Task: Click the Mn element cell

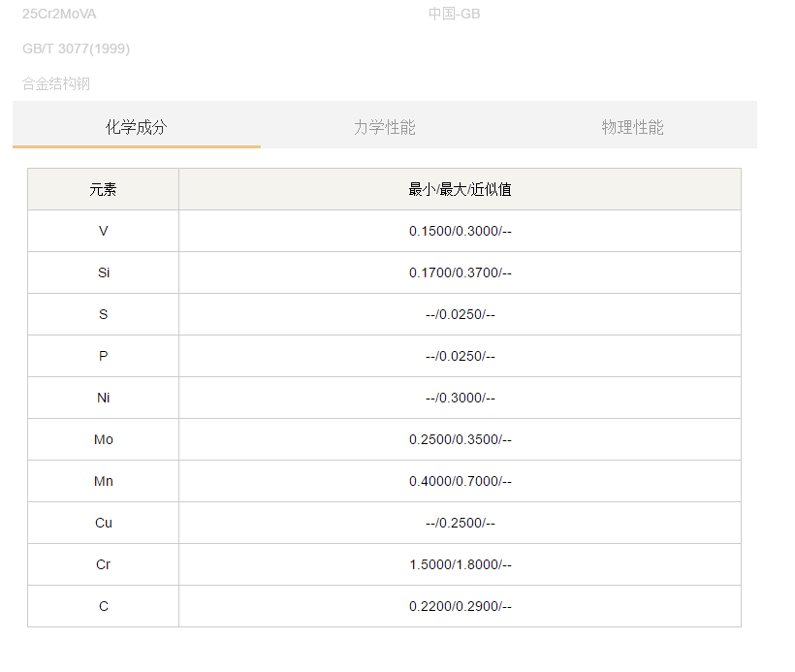Action: point(103,481)
